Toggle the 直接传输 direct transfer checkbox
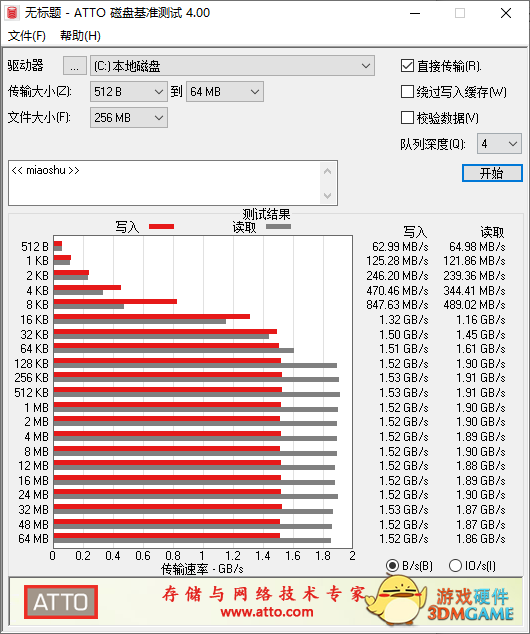530x634 pixels. click(x=407, y=66)
